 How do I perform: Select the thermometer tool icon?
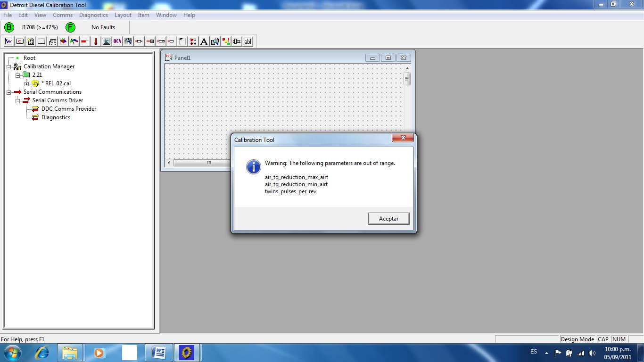pyautogui.click(x=96, y=41)
